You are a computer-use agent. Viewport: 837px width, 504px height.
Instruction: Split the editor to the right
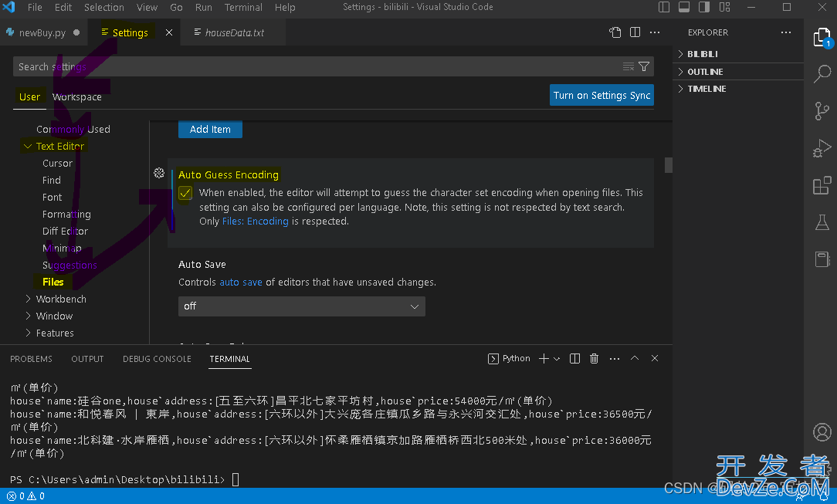(635, 32)
